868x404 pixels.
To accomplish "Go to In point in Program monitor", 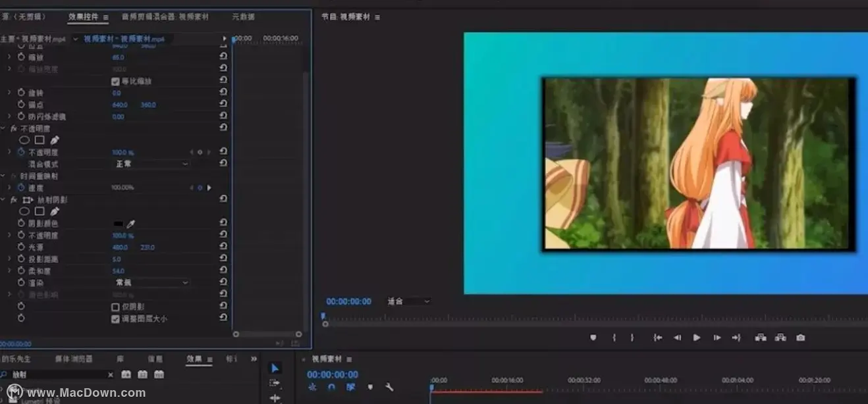I will click(x=657, y=338).
